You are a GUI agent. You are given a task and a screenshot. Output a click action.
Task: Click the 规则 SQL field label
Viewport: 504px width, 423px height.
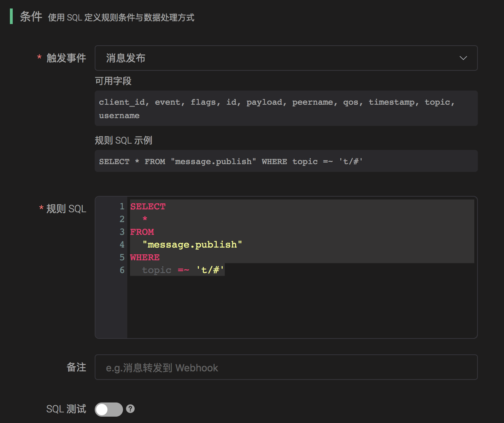pyautogui.click(x=66, y=209)
